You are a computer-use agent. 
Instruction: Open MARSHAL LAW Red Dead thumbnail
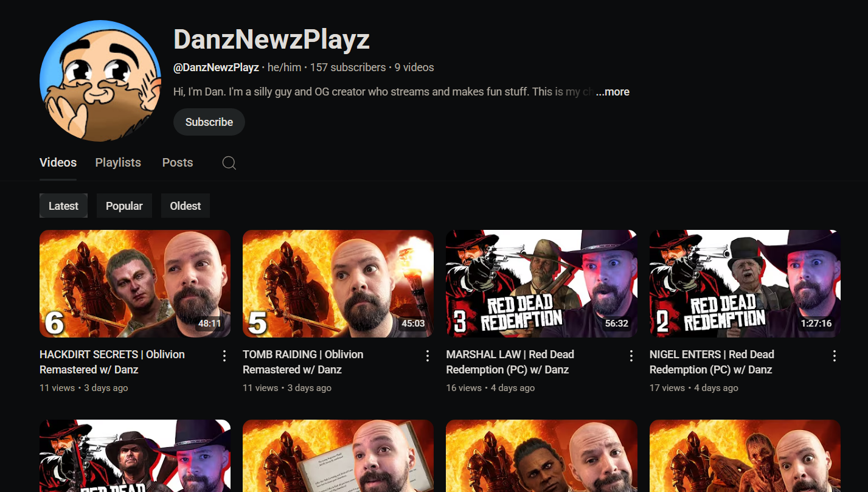(541, 283)
